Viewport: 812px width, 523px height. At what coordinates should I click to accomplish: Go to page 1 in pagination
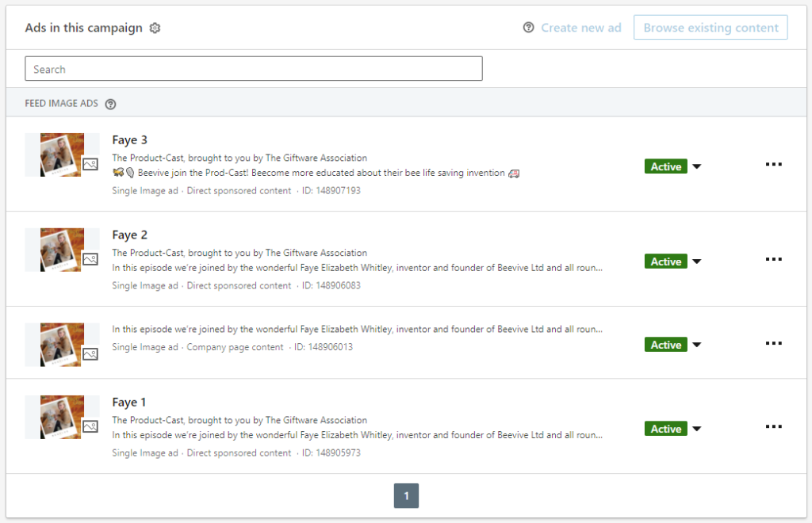406,495
